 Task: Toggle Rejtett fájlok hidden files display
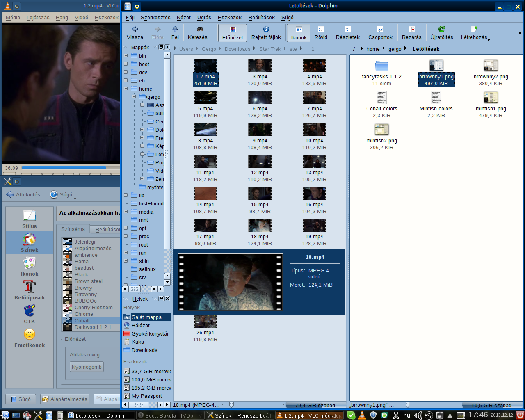(266, 33)
